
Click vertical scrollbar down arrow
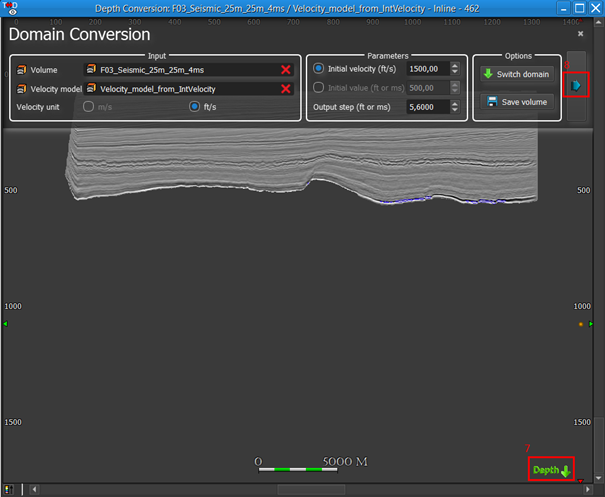(x=598, y=478)
